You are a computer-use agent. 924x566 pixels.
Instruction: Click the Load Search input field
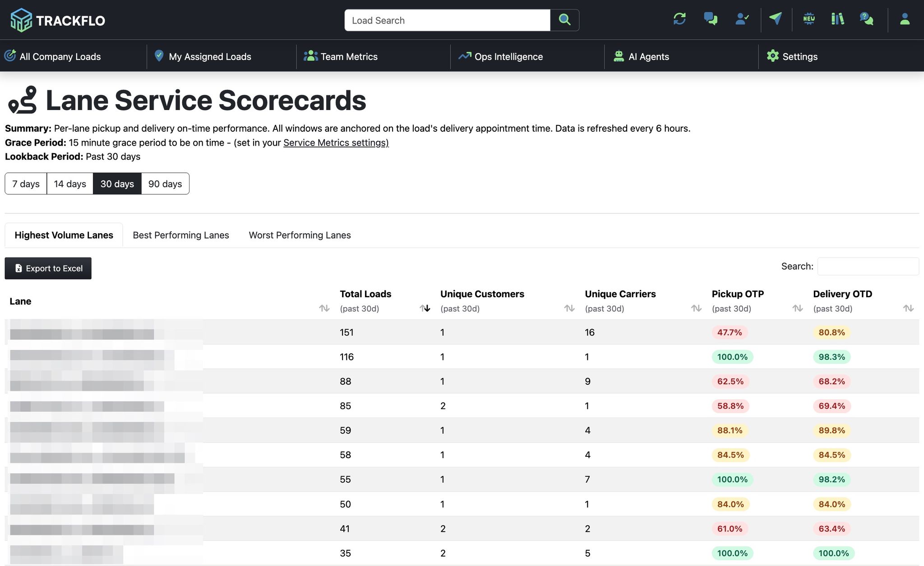click(447, 20)
